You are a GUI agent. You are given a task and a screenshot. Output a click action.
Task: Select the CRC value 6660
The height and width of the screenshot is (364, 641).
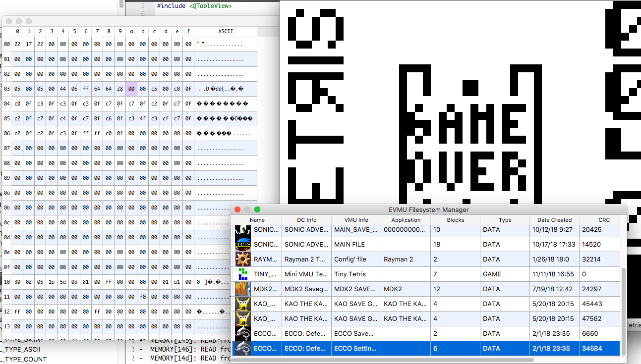[600, 333]
